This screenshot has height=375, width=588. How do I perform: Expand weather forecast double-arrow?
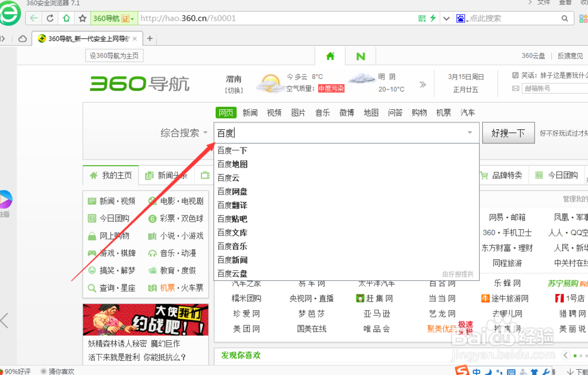pos(423,85)
